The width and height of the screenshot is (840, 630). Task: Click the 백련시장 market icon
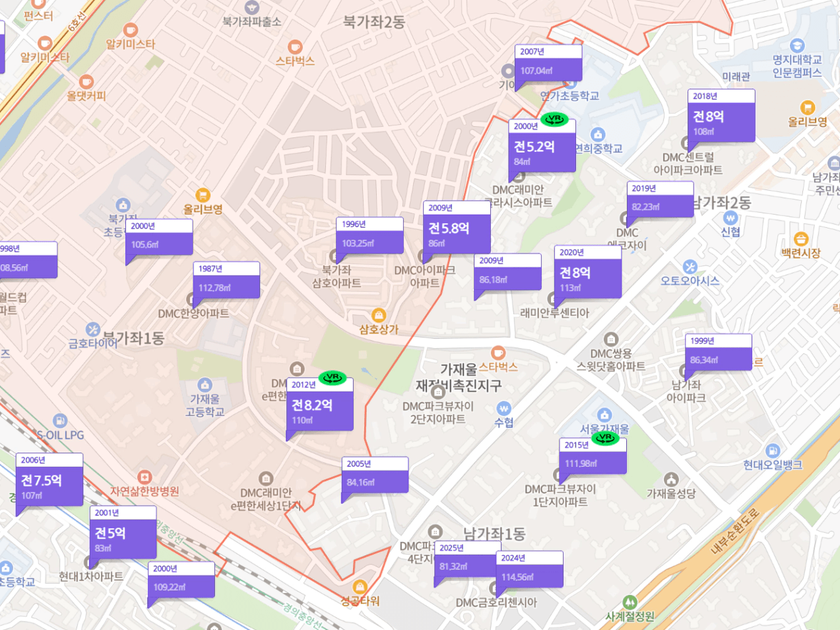coord(801,238)
